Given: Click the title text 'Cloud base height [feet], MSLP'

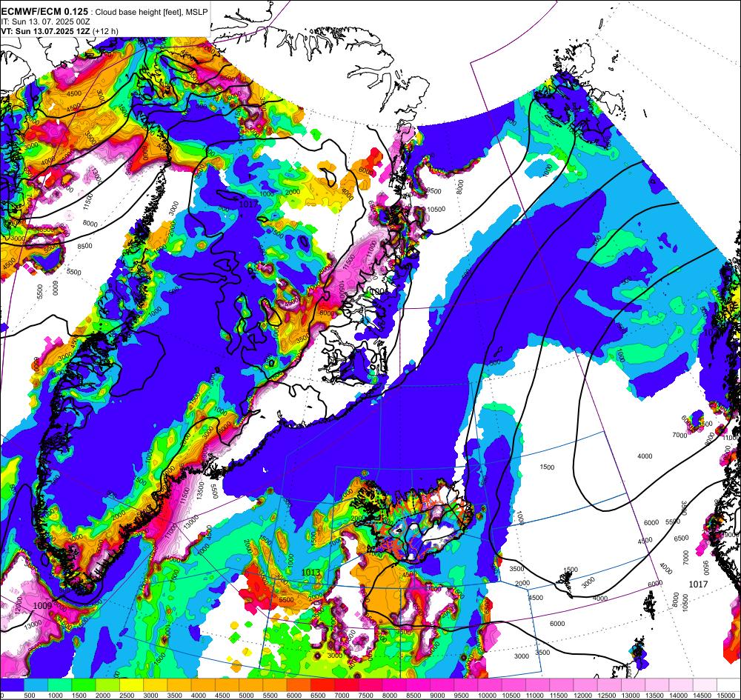Looking at the screenshot, I should (x=151, y=12).
